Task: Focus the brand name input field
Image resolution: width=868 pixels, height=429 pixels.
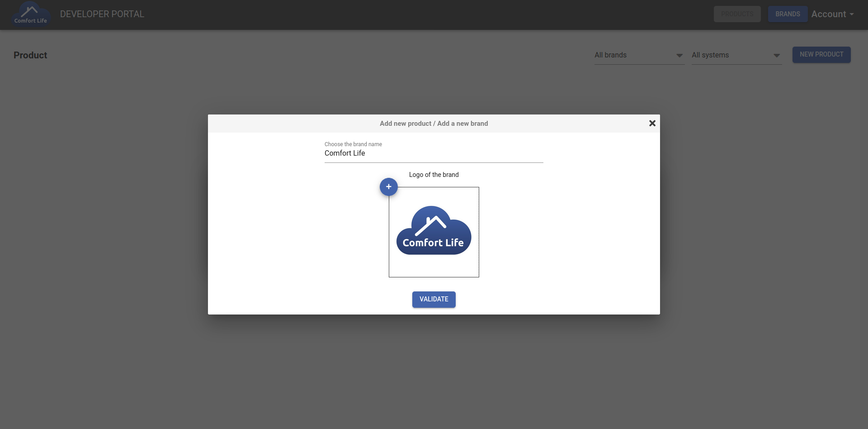Action: (434, 153)
